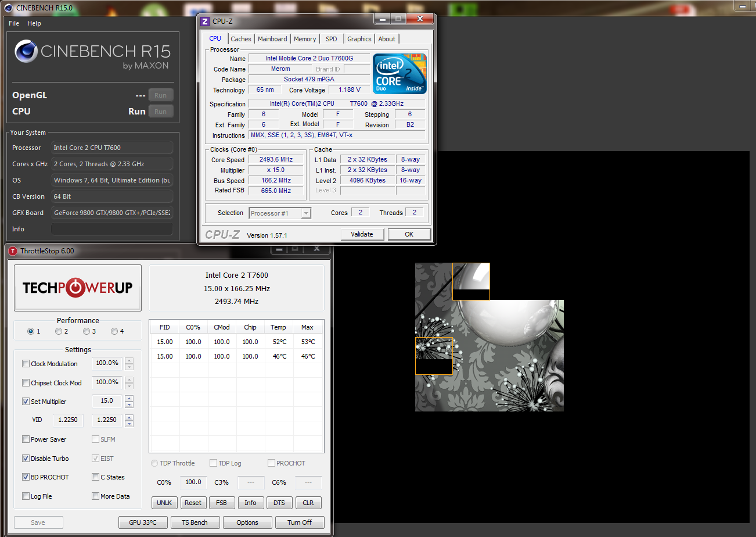The height and width of the screenshot is (537, 756).
Task: Click the DTS button in ThrottleStop
Action: click(279, 503)
